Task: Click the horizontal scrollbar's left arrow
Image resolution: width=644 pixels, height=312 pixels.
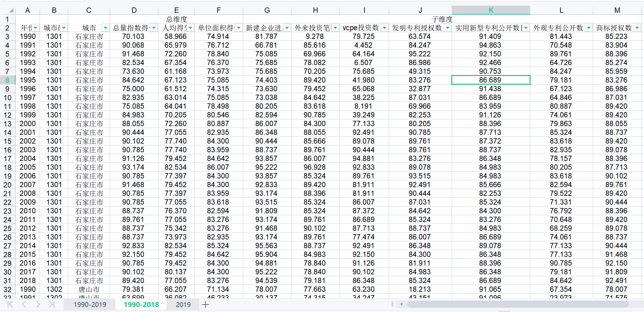Action: coord(401,304)
